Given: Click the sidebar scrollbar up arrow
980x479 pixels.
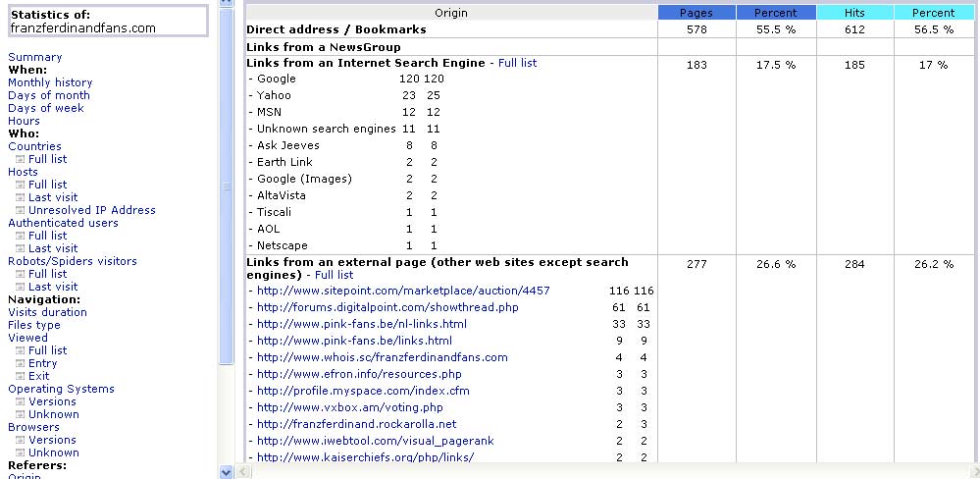Looking at the screenshot, I should click(227, 4).
